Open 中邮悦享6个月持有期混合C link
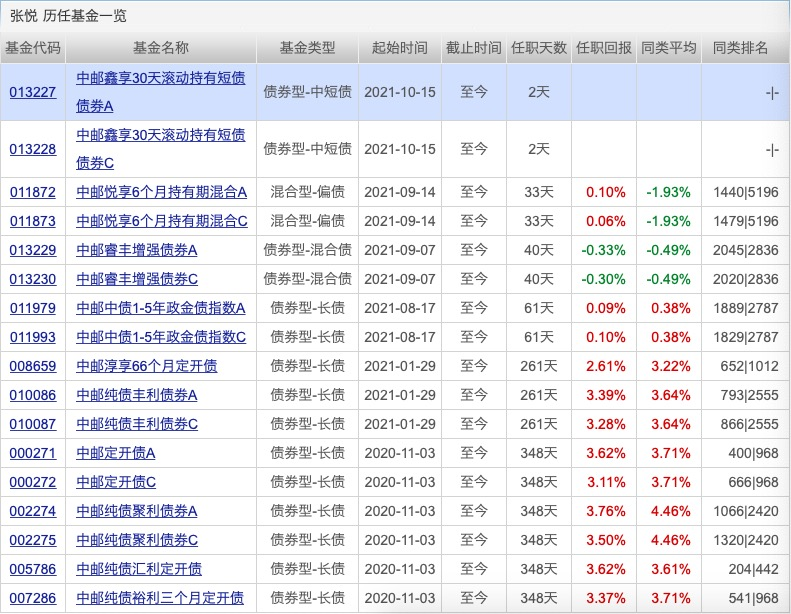This screenshot has width=791, height=614. point(162,221)
